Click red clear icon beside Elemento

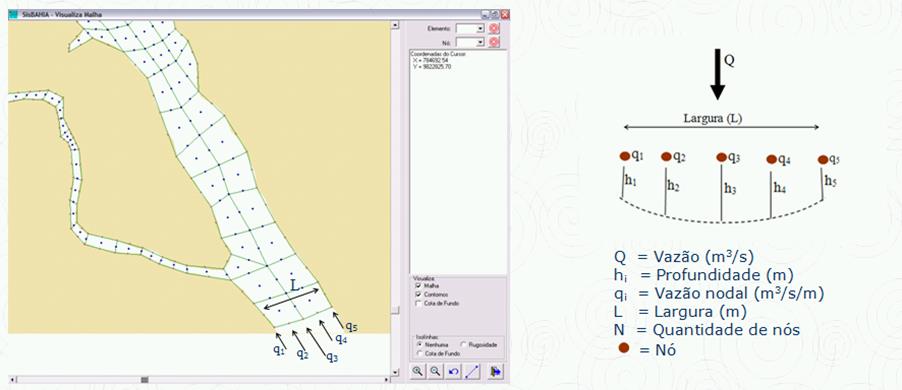(x=494, y=28)
